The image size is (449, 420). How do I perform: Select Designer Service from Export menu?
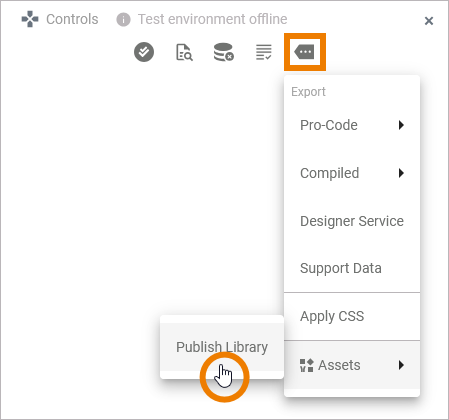352,221
